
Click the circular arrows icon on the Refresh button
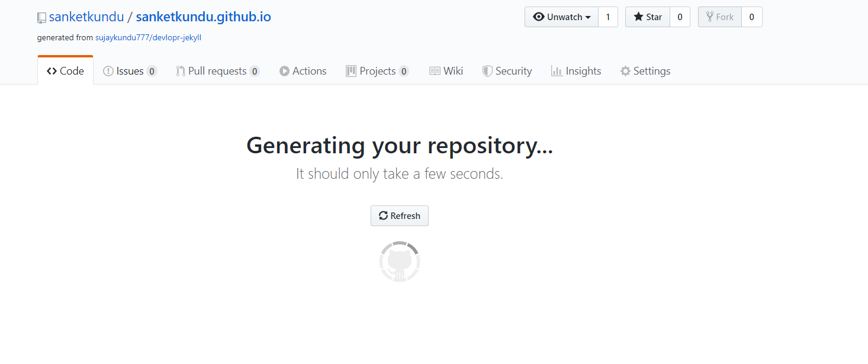point(384,215)
